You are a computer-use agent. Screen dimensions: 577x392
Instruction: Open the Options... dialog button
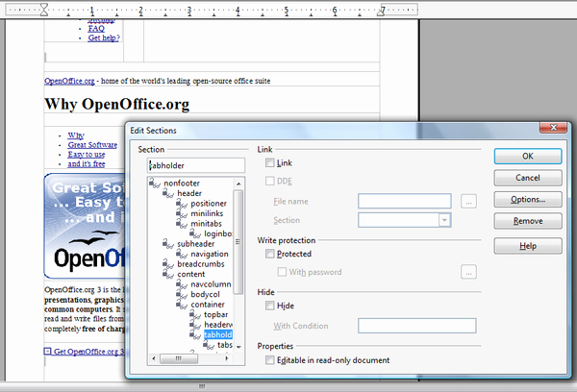pyautogui.click(x=528, y=199)
